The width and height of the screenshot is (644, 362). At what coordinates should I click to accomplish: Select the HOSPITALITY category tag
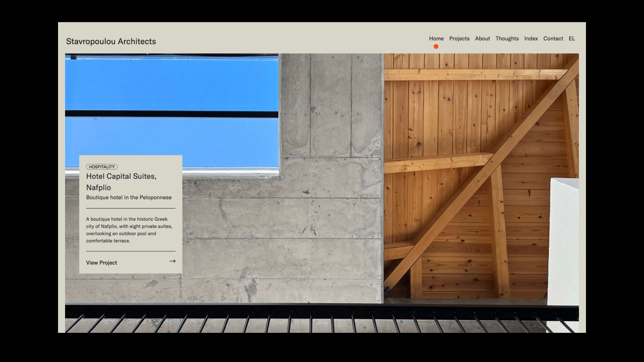pyautogui.click(x=102, y=167)
